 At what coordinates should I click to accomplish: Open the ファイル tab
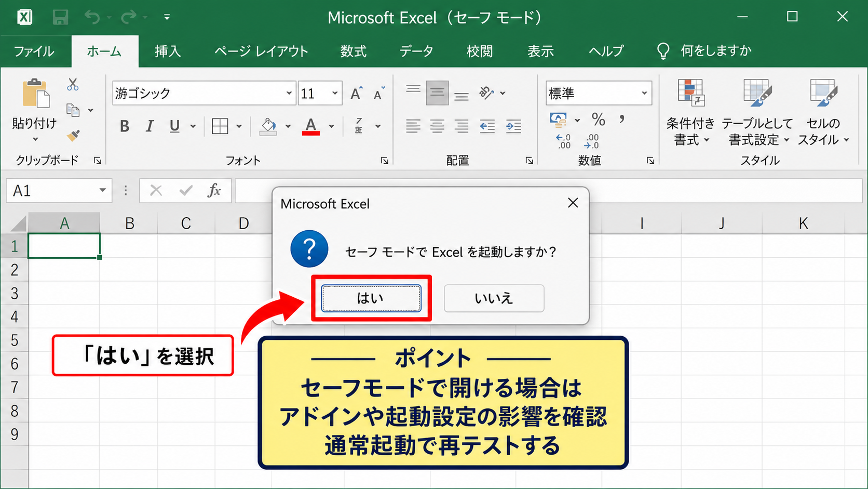[34, 51]
